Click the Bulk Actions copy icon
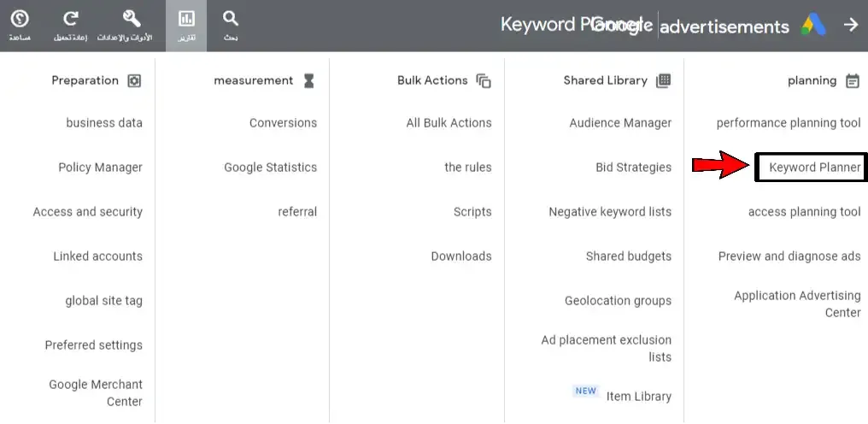This screenshot has width=868, height=424. (x=484, y=81)
